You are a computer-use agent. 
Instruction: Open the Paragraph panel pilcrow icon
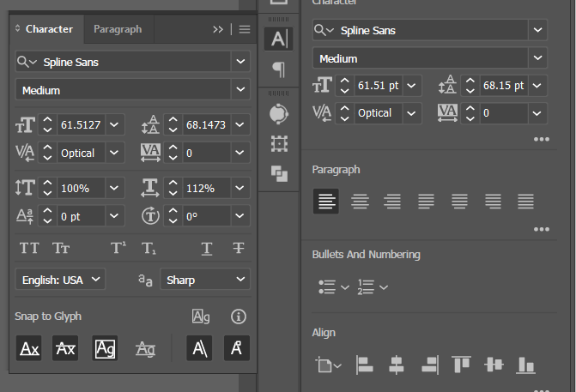279,69
